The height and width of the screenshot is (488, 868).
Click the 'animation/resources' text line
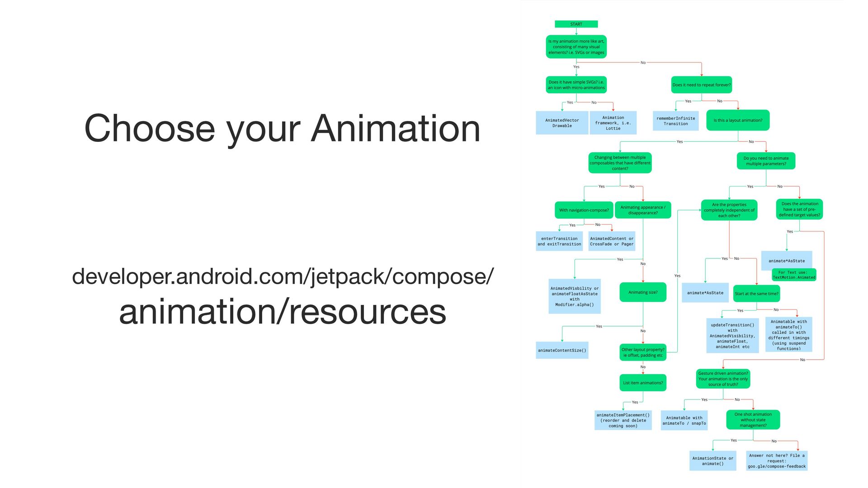click(x=283, y=312)
